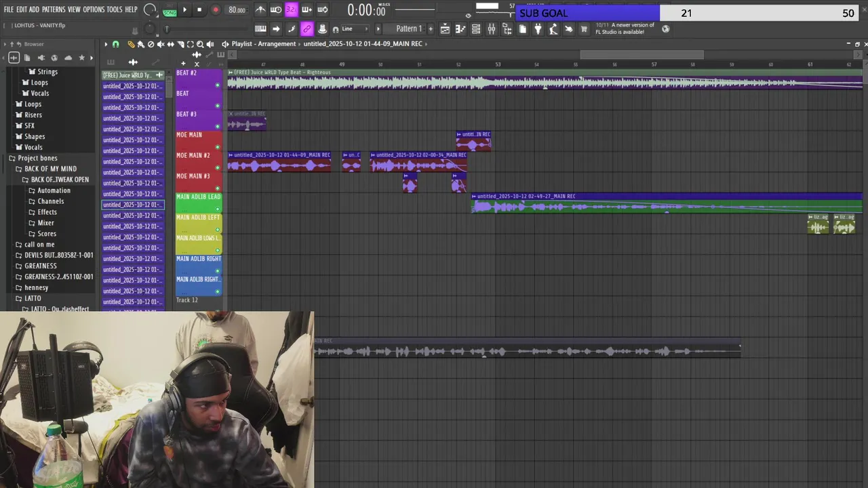The width and height of the screenshot is (868, 488).
Task: Click the typing keyboard to piano icon
Action: tap(260, 28)
